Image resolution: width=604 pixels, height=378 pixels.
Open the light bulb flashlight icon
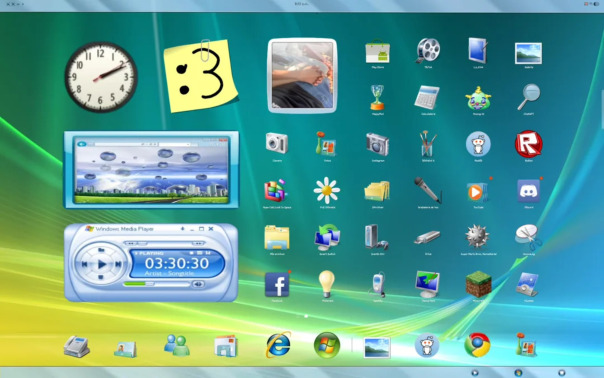[327, 284]
